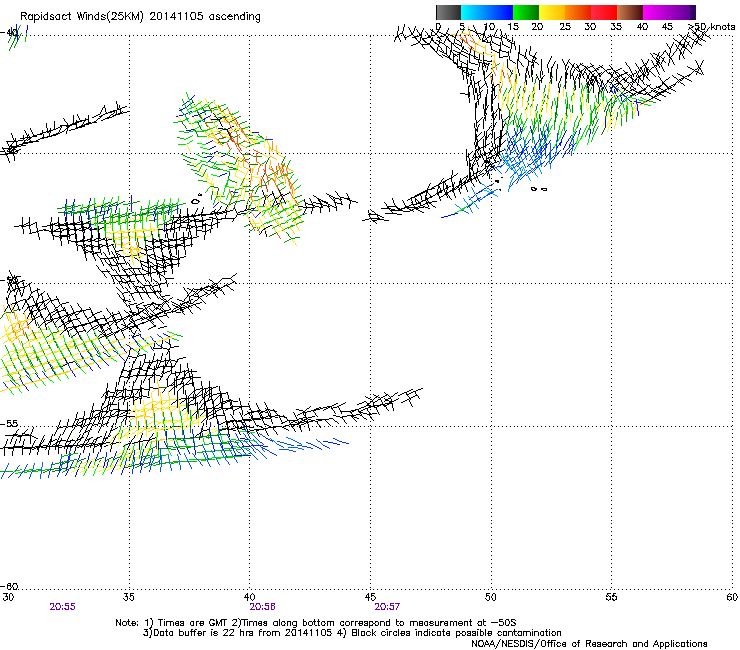Click the legend tick label 20
Image resolution: width=740 pixels, height=650 pixels.
tap(537, 27)
